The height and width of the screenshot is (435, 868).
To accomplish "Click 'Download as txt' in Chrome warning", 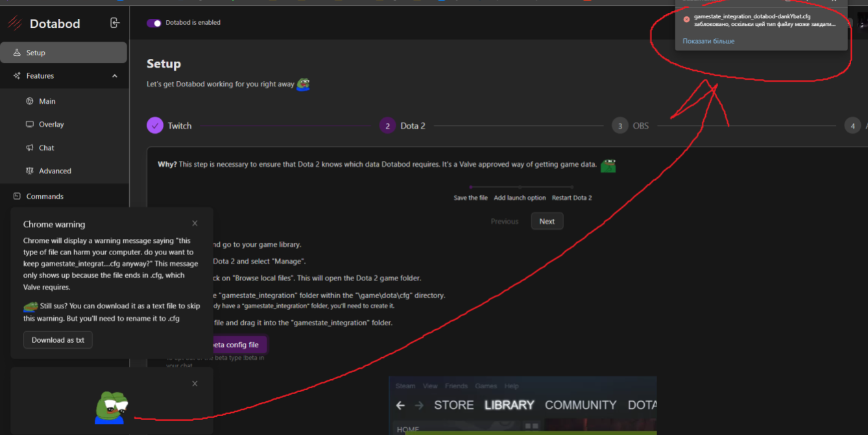I will click(x=57, y=340).
